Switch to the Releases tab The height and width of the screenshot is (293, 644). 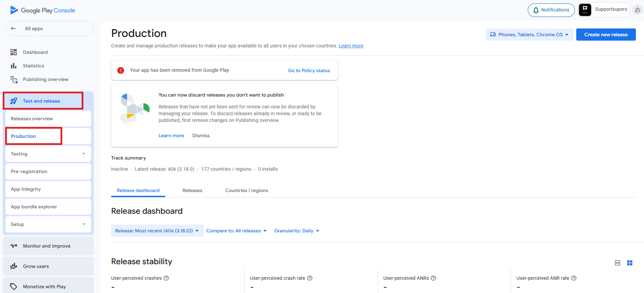192,190
